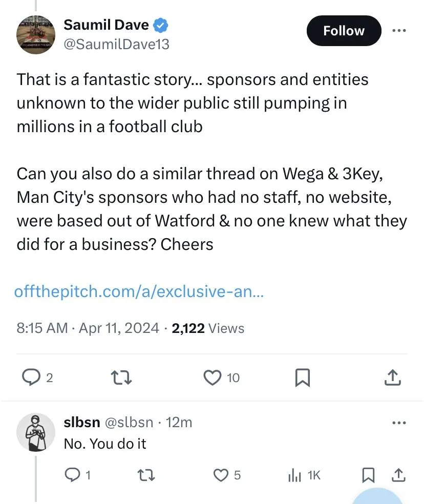
Task: Reply to Saumil Dave's tweet
Action: click(x=32, y=378)
